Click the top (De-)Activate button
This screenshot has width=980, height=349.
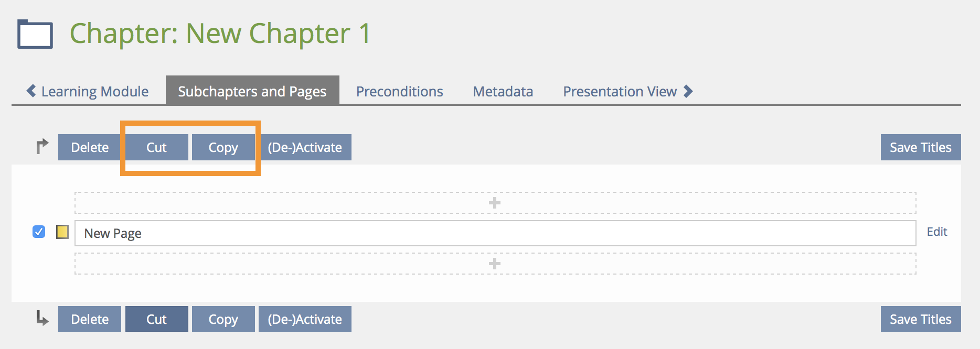point(305,147)
